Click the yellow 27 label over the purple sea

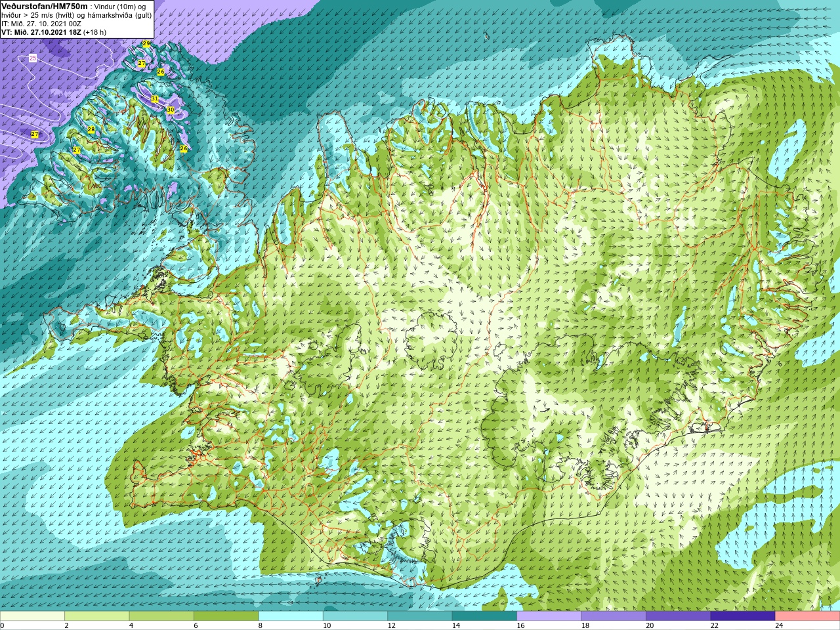tap(35, 135)
